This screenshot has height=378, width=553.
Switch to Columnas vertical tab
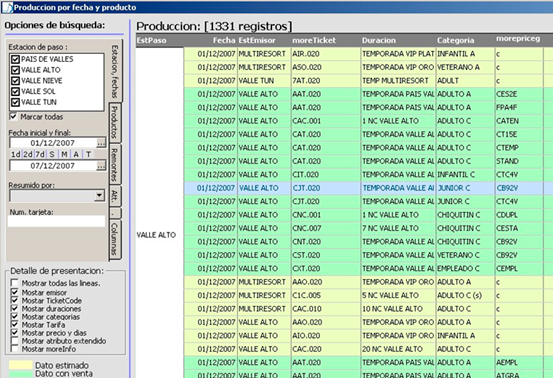(x=114, y=240)
